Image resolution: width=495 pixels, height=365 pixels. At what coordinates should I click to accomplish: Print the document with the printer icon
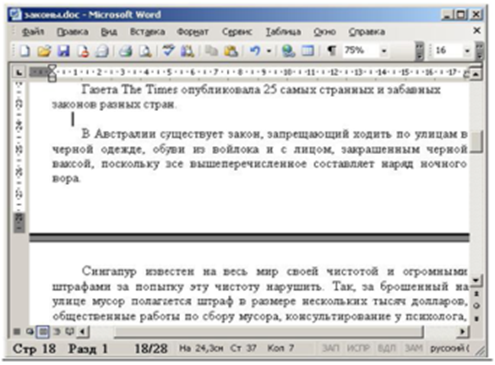pyautogui.click(x=126, y=51)
